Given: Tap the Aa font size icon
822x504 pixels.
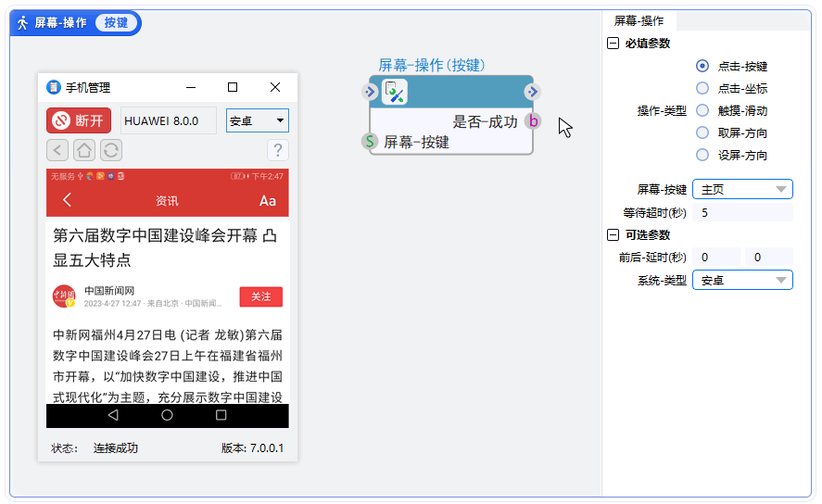Looking at the screenshot, I should [x=268, y=201].
